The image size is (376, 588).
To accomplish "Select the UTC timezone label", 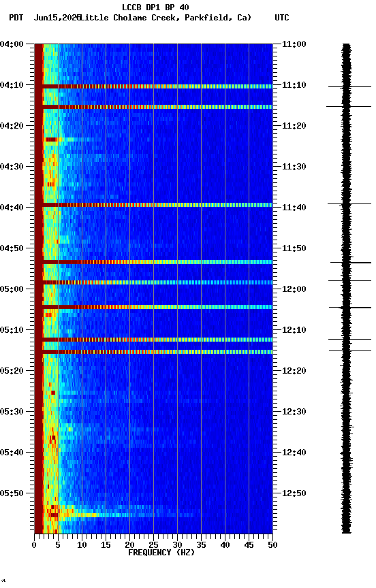I will click(282, 18).
